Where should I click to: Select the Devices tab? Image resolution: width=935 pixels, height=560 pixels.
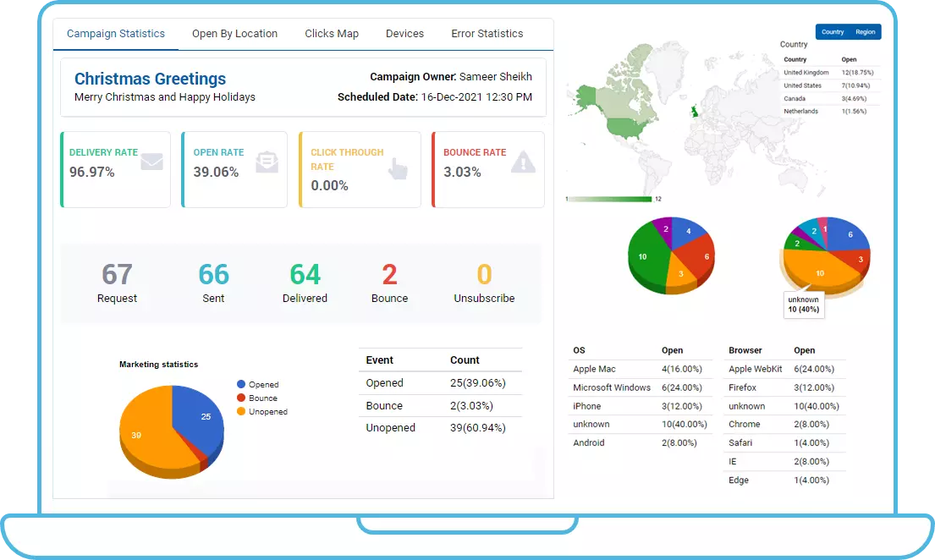click(405, 33)
